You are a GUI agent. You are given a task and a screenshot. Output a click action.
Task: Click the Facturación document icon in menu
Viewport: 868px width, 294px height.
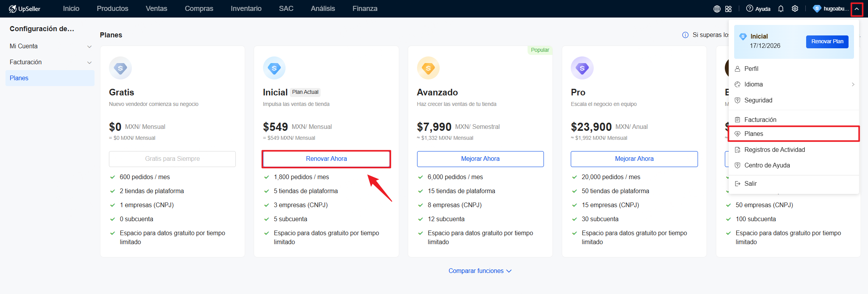tap(737, 120)
